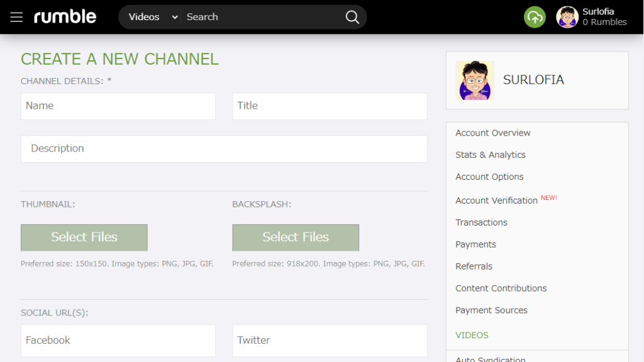Go to Stats & Analytics
This screenshot has width=644, height=362.
(491, 155)
